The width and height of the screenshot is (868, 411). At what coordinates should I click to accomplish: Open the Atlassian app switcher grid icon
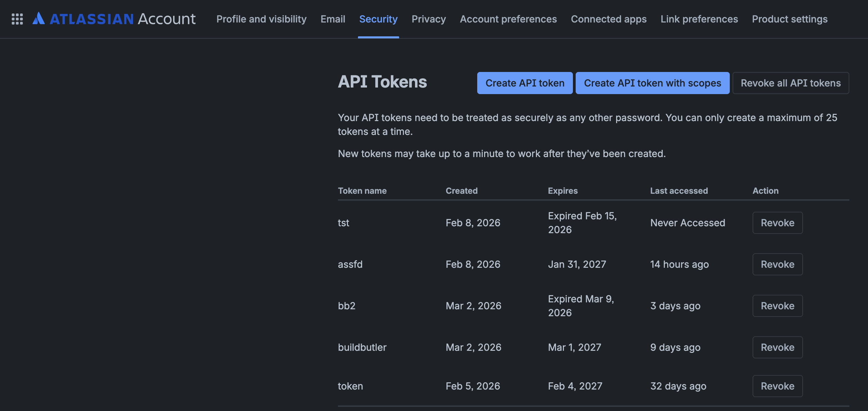pyautogui.click(x=17, y=19)
